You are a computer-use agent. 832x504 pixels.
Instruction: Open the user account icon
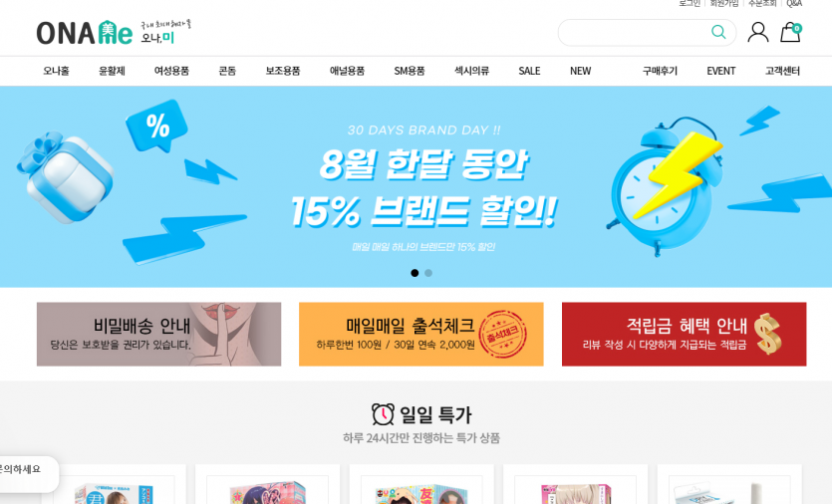[x=757, y=32]
